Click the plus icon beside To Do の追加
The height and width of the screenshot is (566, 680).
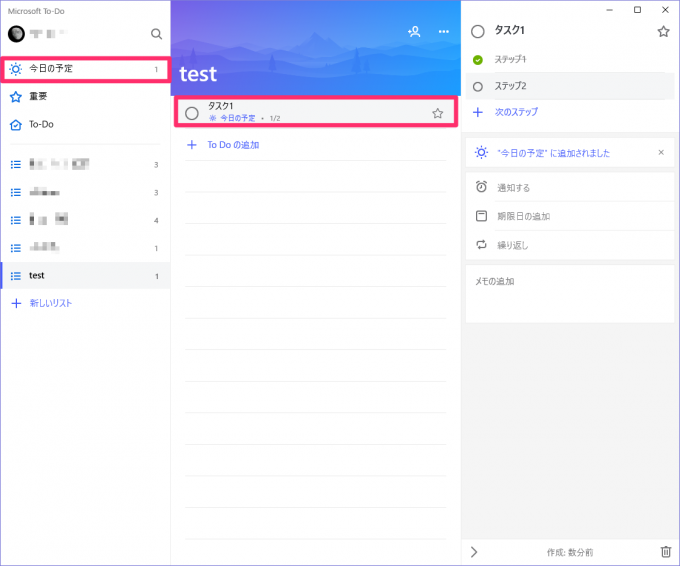point(192,145)
